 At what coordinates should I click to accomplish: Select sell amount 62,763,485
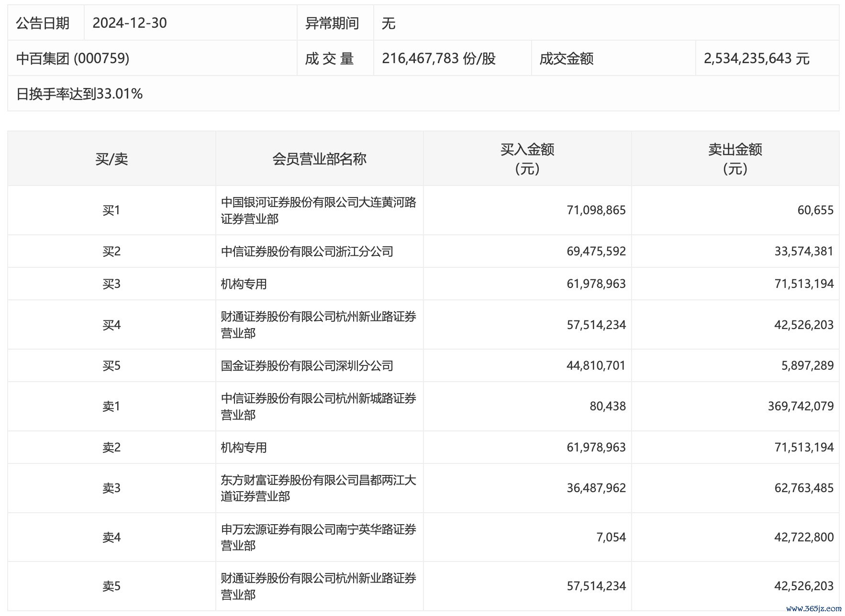[804, 488]
